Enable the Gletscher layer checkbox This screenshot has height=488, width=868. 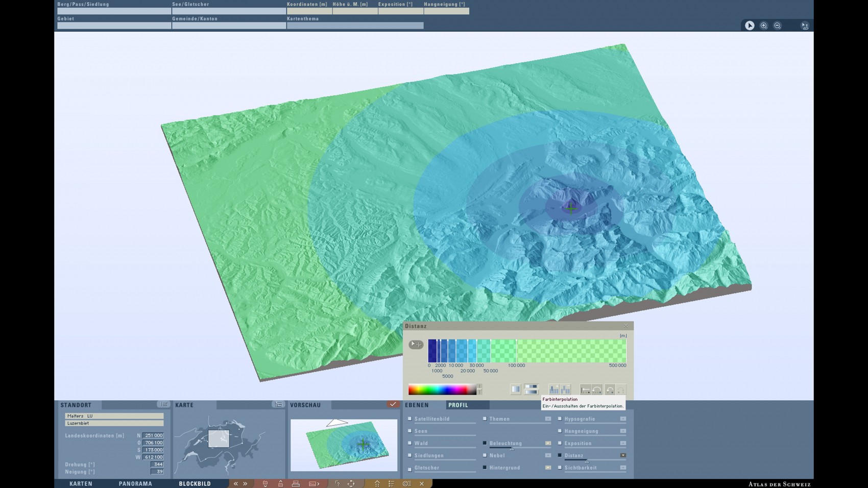coord(409,469)
